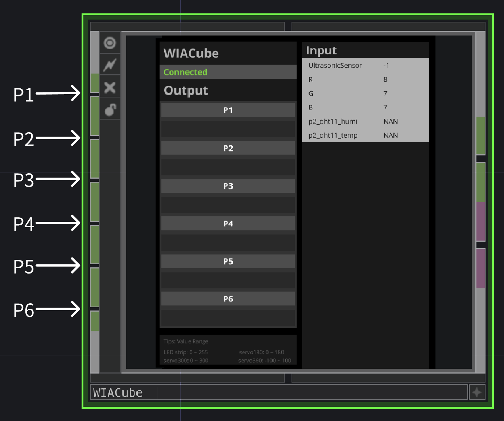The image size is (504, 421).
Task: Click the p2_dht11_temp input row
Action: point(365,135)
